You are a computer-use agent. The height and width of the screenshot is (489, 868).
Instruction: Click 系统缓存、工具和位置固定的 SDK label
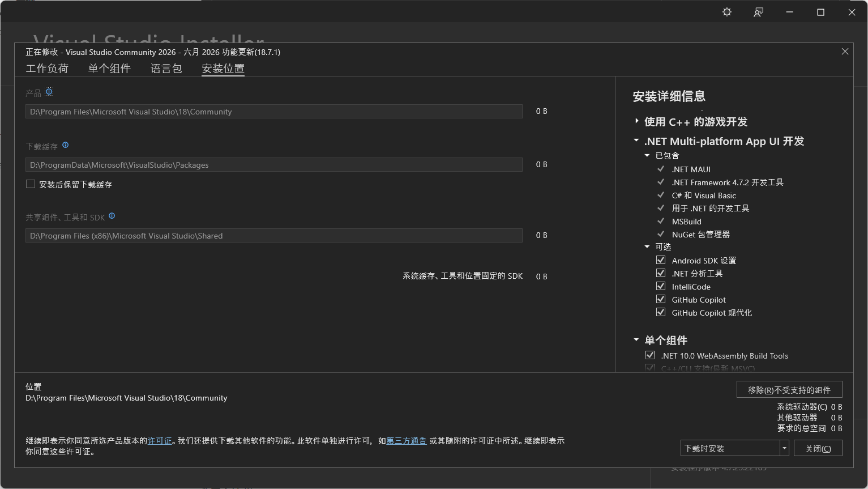click(463, 276)
